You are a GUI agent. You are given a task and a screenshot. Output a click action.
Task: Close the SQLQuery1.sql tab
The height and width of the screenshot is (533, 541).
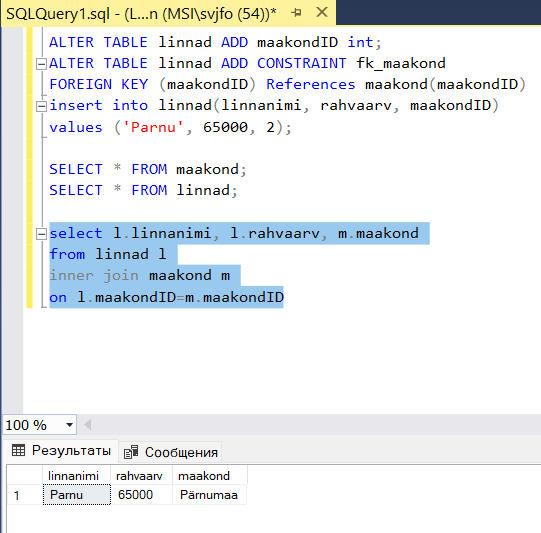click(x=322, y=12)
